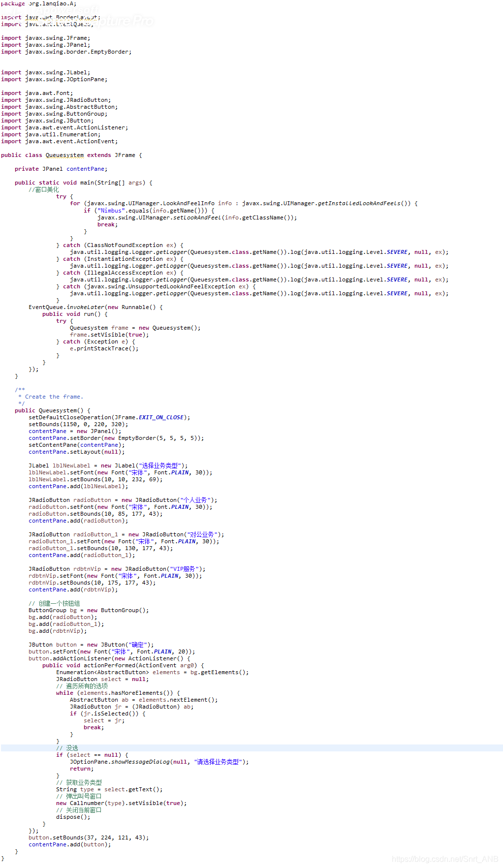Viewport: 503px width, 868px height.
Task: Click 'Queuesystem frame = new Queuesystem();' line
Action: [x=135, y=328]
